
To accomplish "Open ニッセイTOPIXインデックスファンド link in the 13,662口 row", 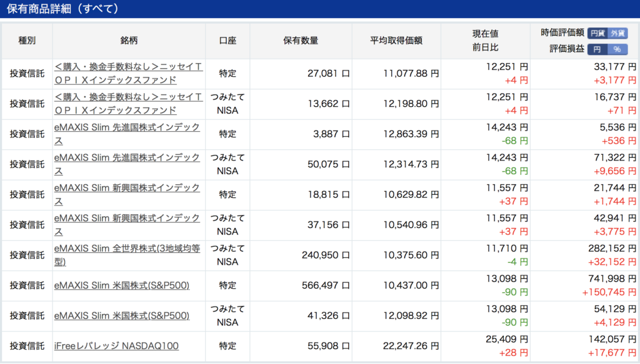I will (x=128, y=104).
